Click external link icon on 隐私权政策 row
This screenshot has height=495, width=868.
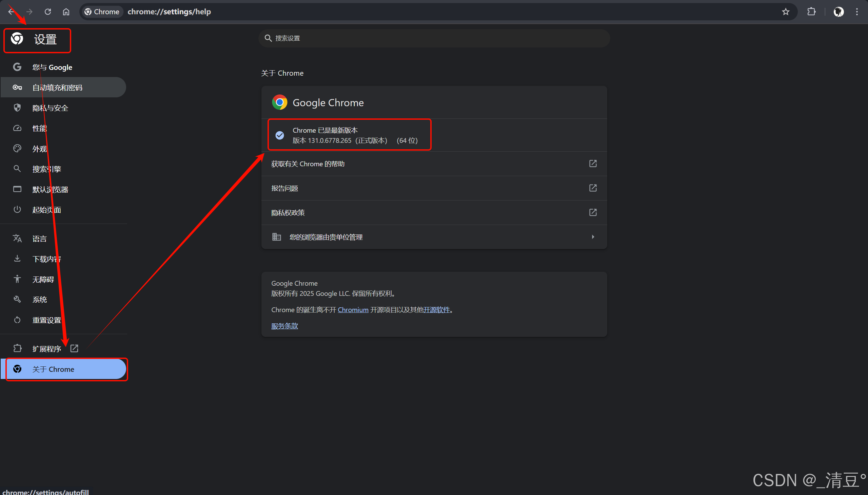593,212
